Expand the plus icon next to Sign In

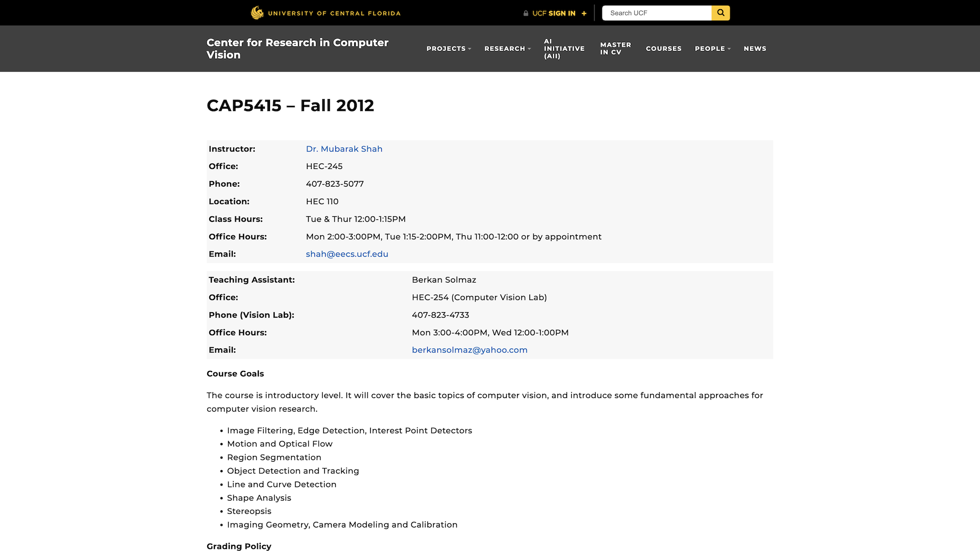pos(584,13)
